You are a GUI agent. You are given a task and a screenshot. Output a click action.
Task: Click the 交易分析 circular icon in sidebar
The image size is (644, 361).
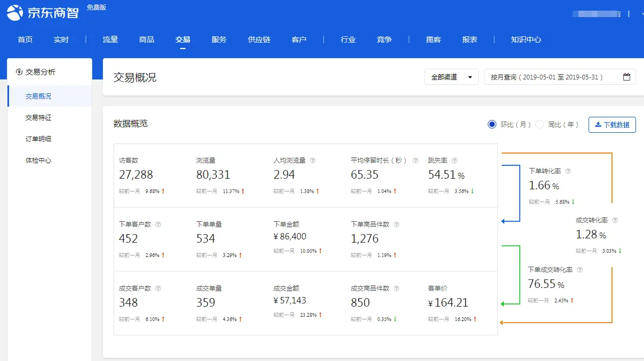(x=19, y=71)
